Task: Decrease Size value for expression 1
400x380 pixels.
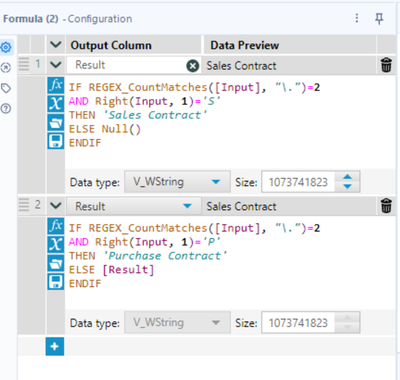Action: [347, 186]
